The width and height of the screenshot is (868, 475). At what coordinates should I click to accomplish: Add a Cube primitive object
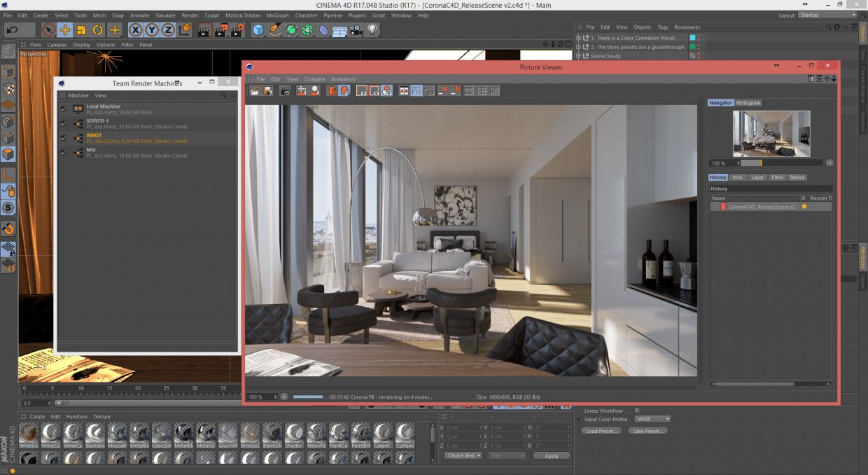[258, 30]
